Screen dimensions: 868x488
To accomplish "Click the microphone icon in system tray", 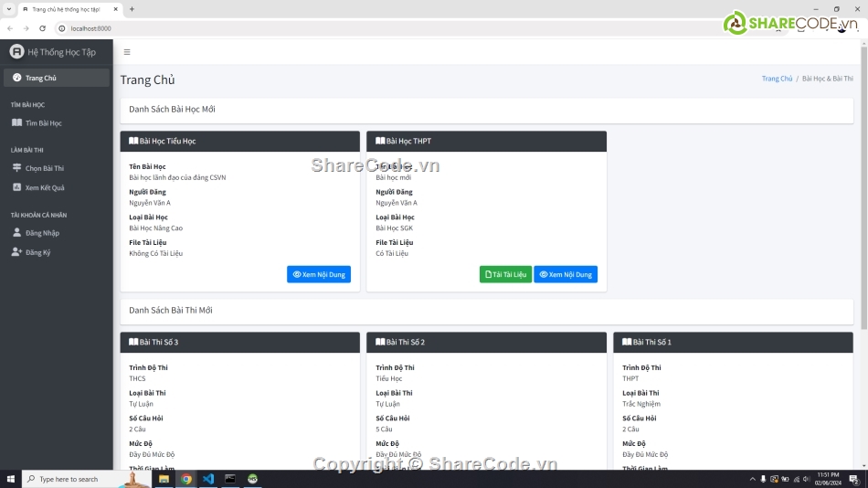I will 763,479.
